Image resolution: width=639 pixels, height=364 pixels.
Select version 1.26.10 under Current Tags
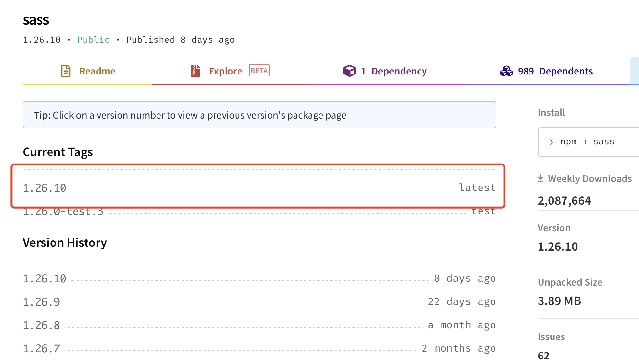44,187
